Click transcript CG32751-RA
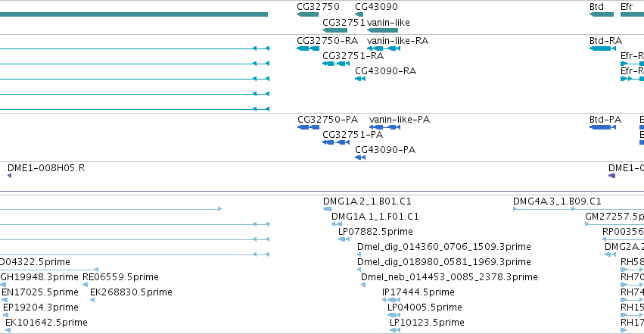Image resolution: width=644 pixels, height=334 pixels. 353,56
